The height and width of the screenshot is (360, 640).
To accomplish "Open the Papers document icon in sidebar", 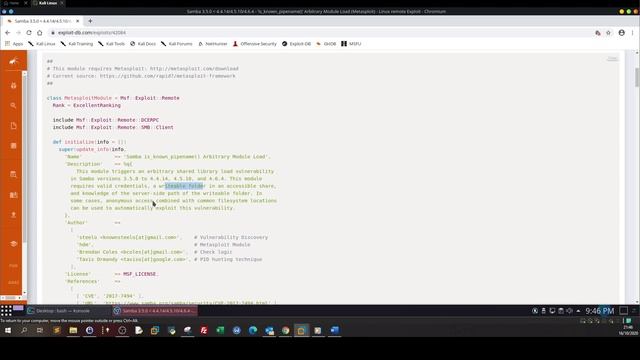I will point(13,126).
